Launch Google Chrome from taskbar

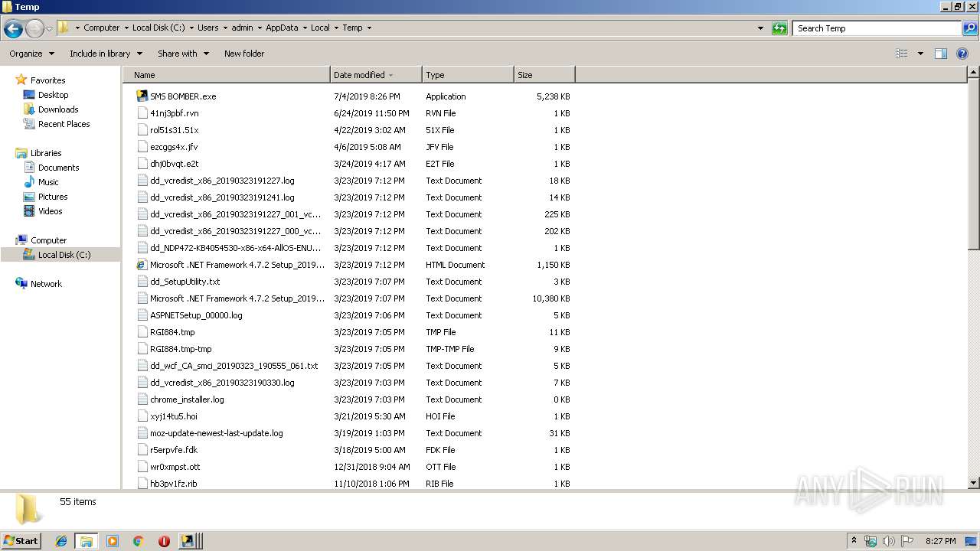click(139, 541)
